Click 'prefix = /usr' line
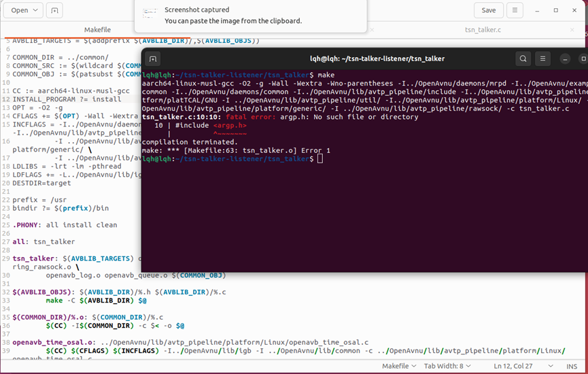 (39, 200)
